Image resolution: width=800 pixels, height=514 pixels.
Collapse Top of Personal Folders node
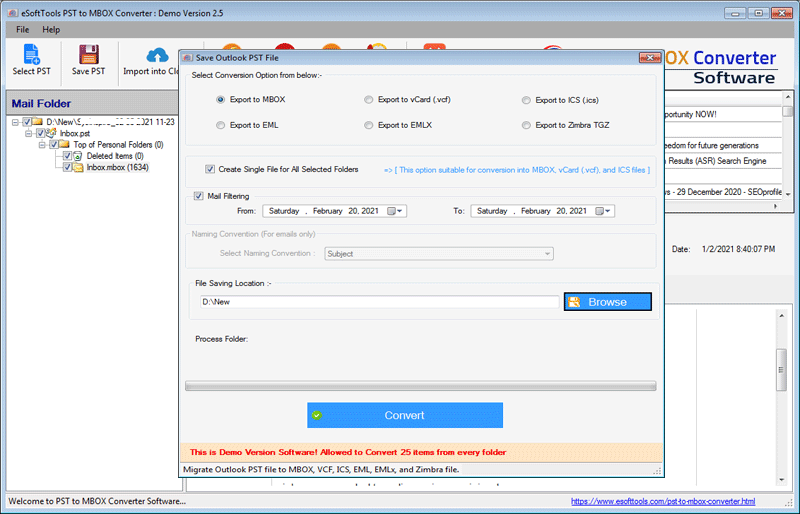tap(42, 145)
